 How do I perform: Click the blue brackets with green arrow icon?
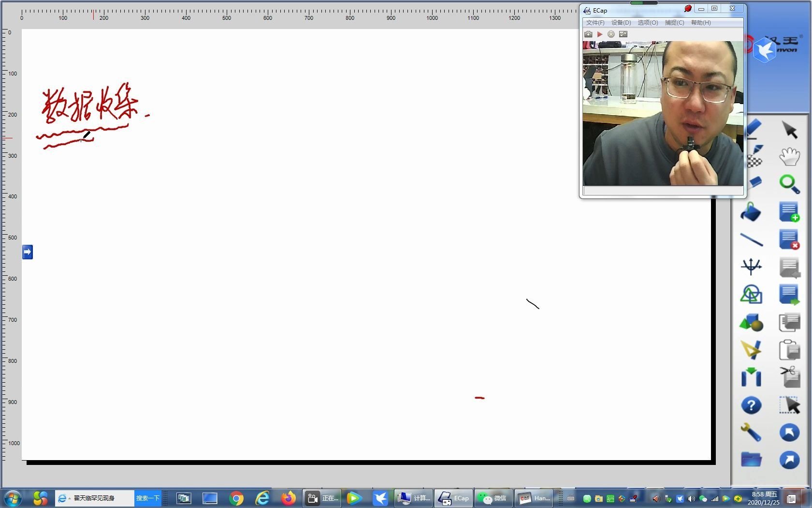point(751,377)
